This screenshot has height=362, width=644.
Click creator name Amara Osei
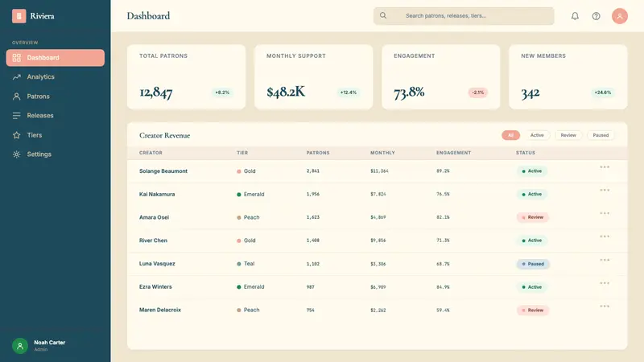click(x=154, y=217)
